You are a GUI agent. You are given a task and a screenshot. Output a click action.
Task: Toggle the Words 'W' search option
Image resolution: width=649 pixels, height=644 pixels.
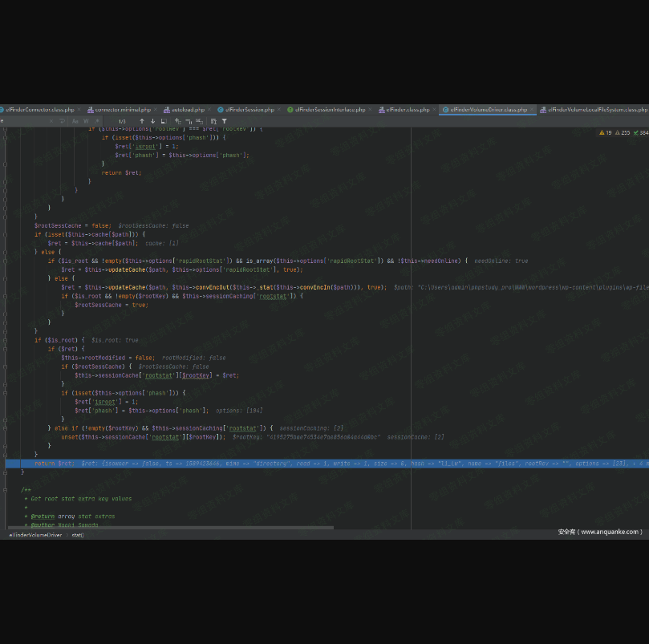coord(86,121)
